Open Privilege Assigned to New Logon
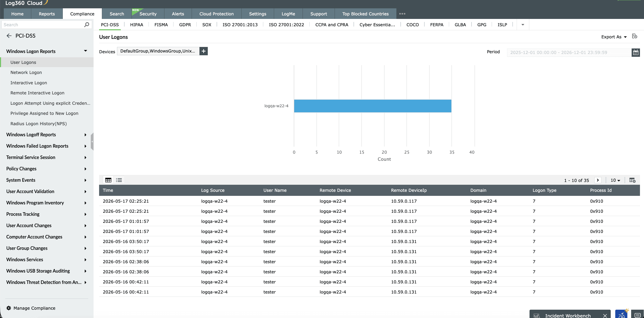The image size is (644, 318). tap(44, 113)
